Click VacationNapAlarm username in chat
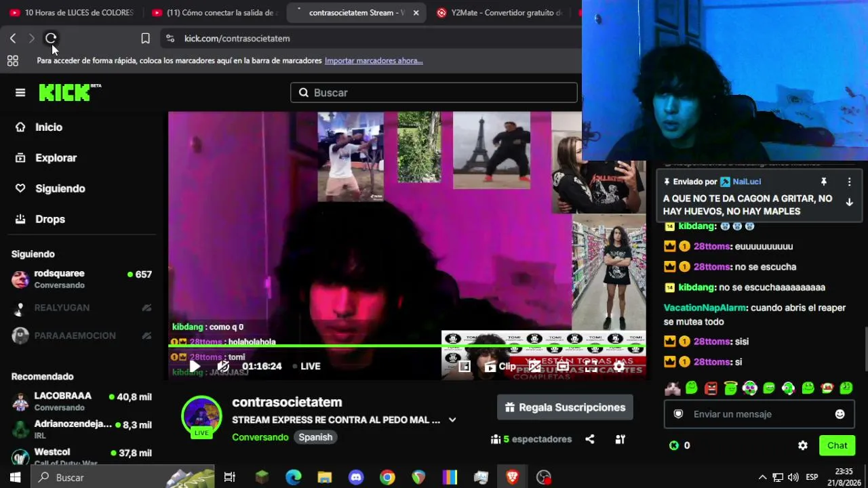 tap(705, 308)
